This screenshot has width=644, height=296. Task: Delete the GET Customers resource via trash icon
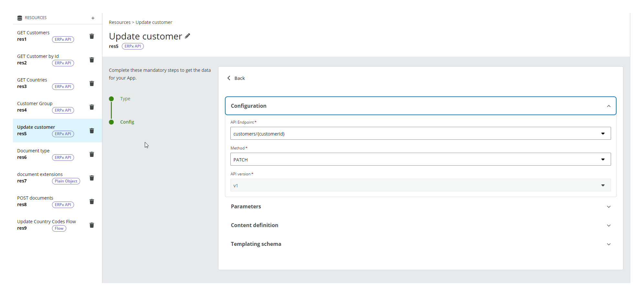(x=92, y=37)
